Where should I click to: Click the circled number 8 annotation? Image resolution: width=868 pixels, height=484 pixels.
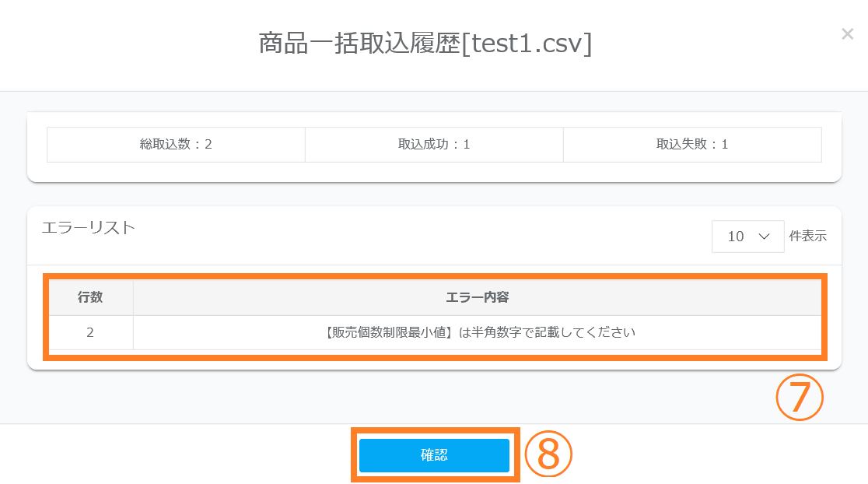point(548,455)
